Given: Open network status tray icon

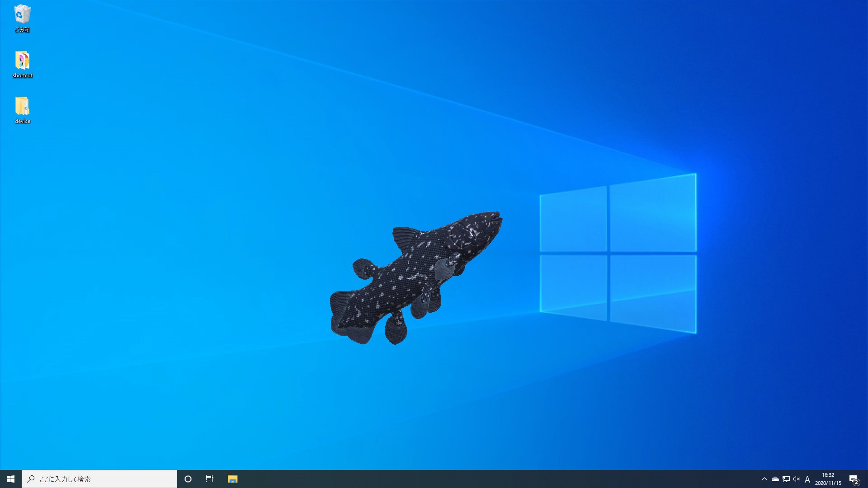Looking at the screenshot, I should pos(786,479).
